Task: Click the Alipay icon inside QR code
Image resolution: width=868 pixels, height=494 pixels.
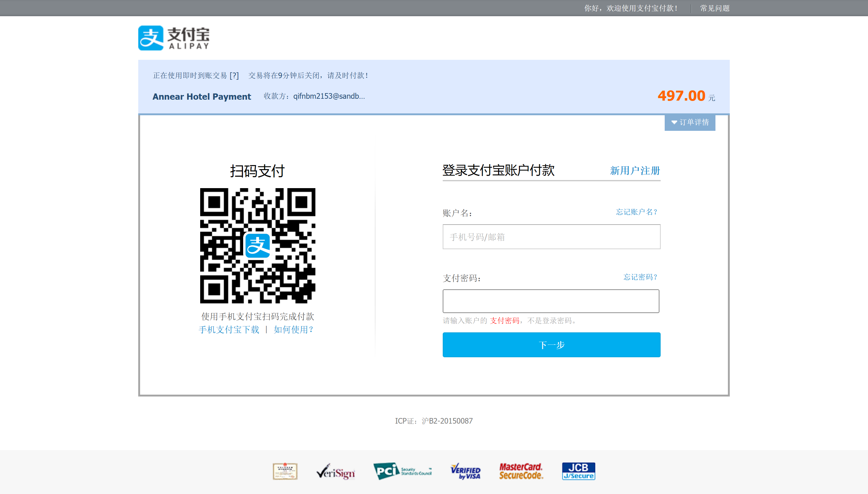Action: point(258,245)
